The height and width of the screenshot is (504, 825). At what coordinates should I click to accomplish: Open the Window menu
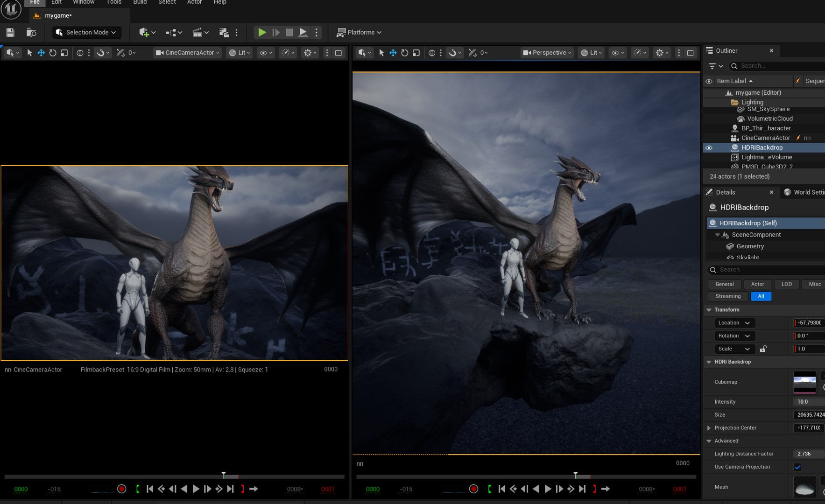tap(84, 2)
